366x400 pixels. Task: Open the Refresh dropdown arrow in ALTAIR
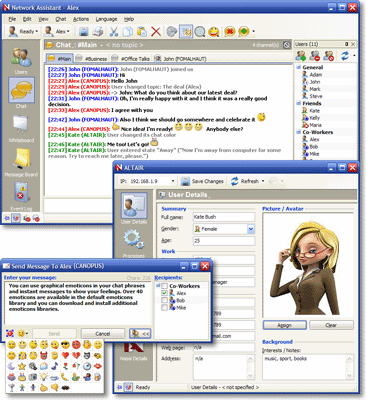coord(263,181)
